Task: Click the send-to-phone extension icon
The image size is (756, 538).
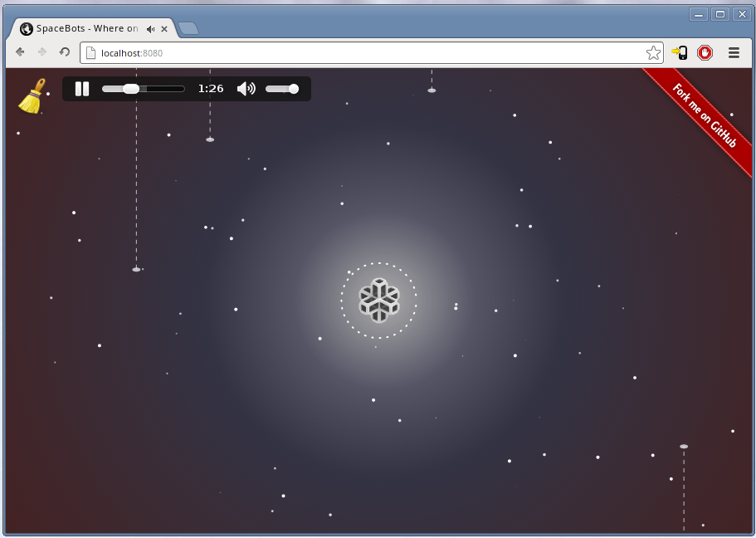Action: tap(680, 53)
